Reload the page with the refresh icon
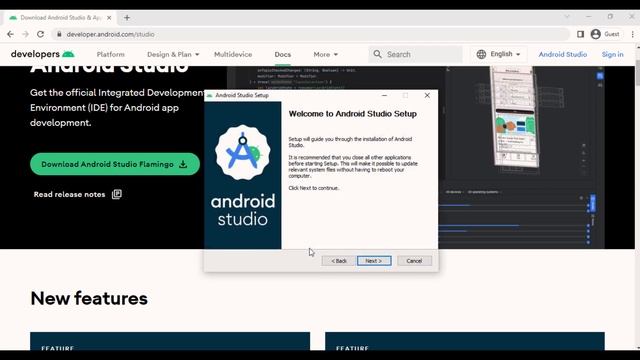 40,34
